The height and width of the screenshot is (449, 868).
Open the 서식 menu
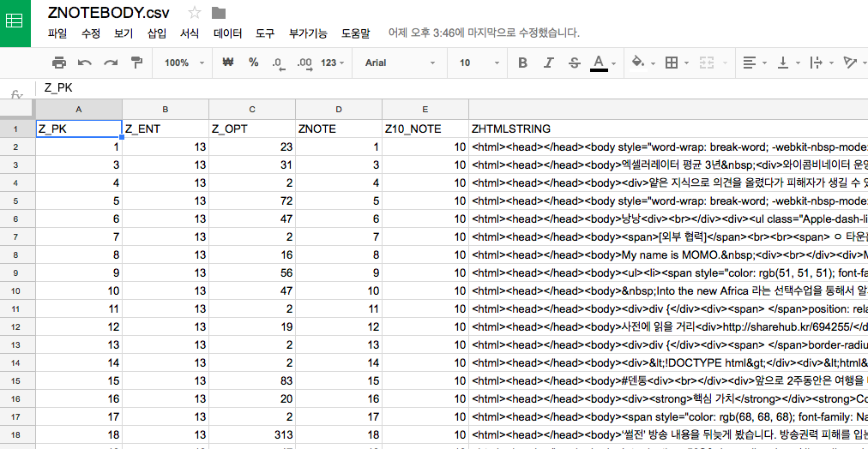[x=190, y=33]
